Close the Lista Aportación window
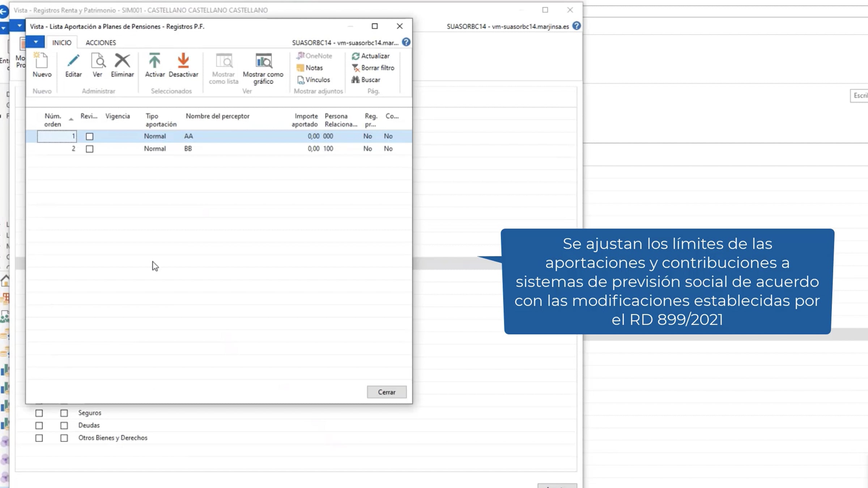This screenshot has height=488, width=868. pyautogui.click(x=400, y=26)
